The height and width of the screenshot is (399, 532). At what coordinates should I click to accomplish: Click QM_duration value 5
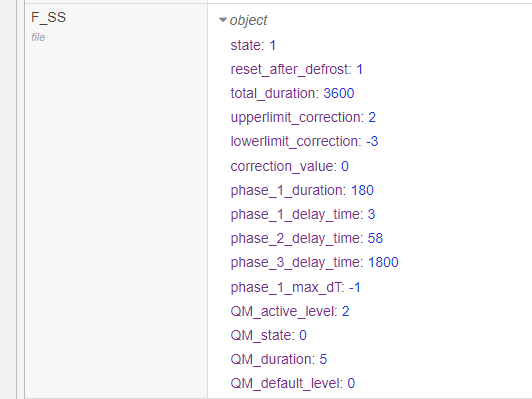pos(323,359)
